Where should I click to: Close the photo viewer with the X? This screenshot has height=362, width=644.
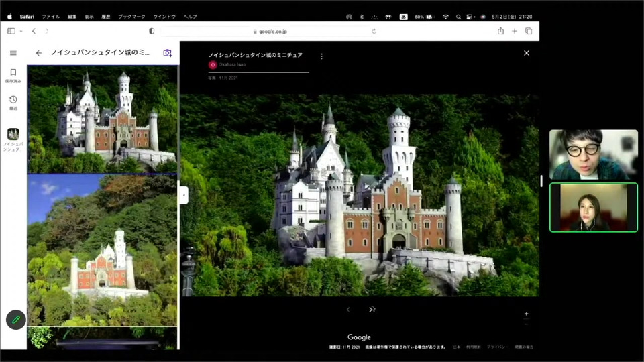pyautogui.click(x=526, y=53)
